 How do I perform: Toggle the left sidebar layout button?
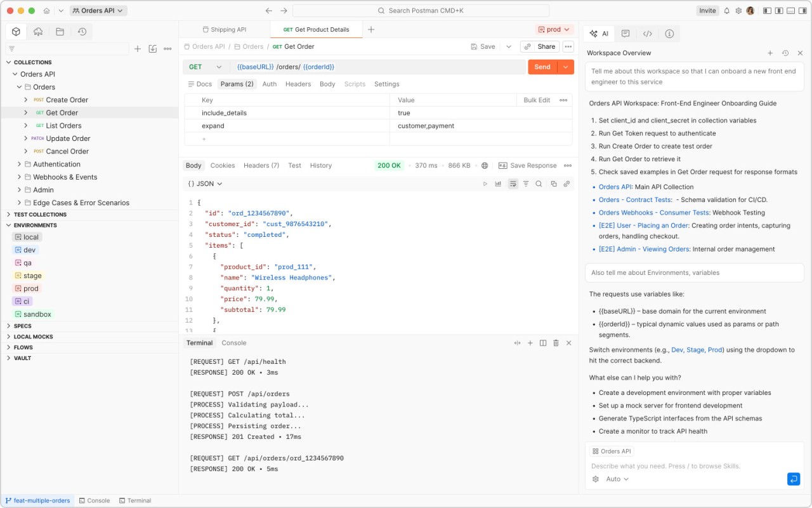[767, 11]
